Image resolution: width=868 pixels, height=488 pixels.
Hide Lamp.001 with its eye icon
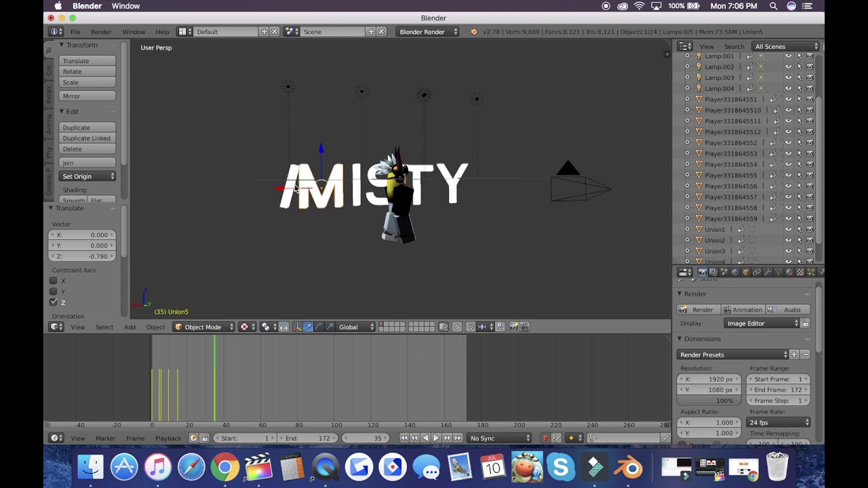coord(788,56)
